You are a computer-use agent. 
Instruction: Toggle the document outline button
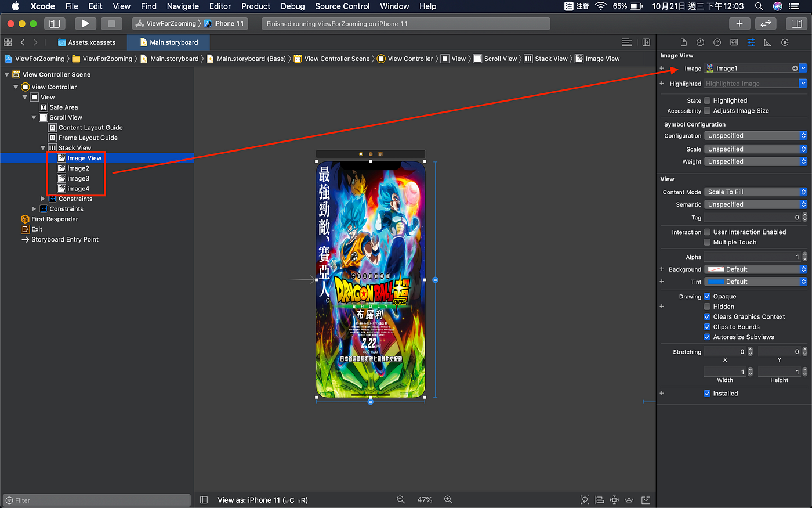click(x=204, y=500)
